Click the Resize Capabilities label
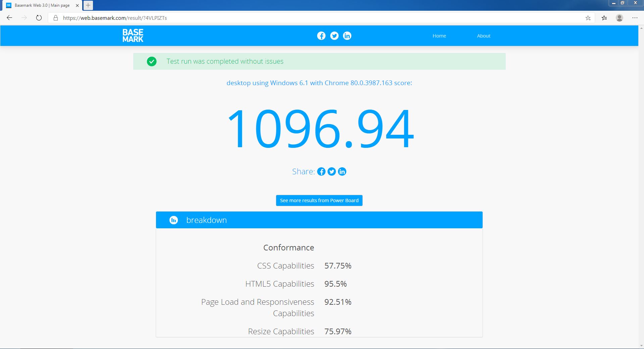644x349 pixels. pyautogui.click(x=281, y=332)
